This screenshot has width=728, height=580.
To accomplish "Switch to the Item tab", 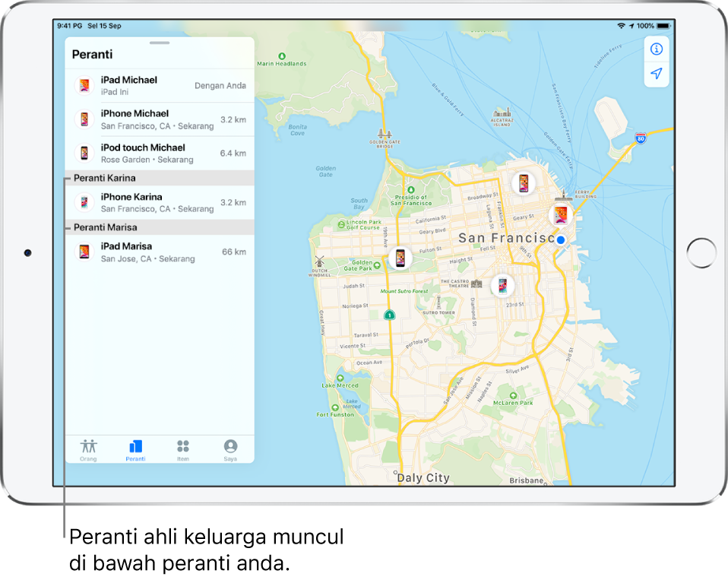I will (183, 450).
